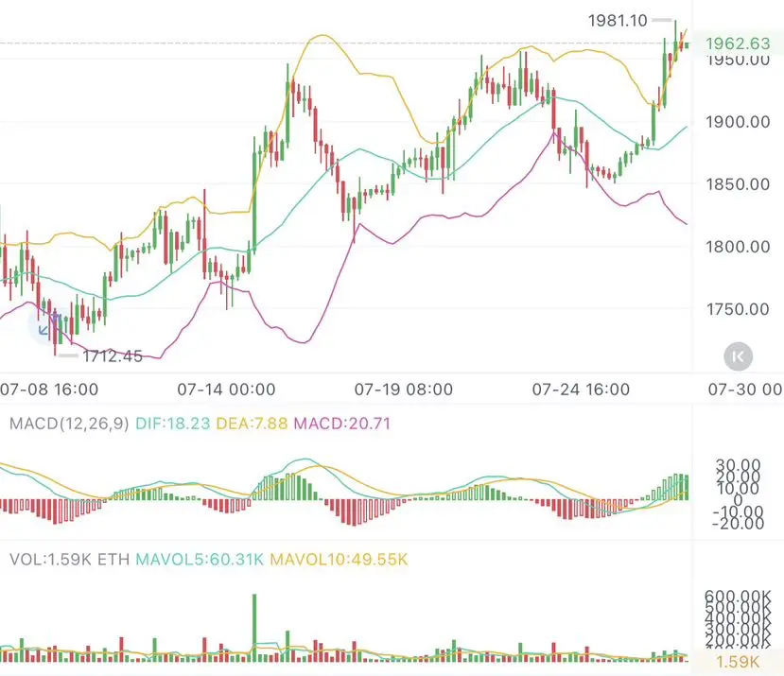Click the 1900.00 price axis label
784x676 pixels.
[738, 122]
